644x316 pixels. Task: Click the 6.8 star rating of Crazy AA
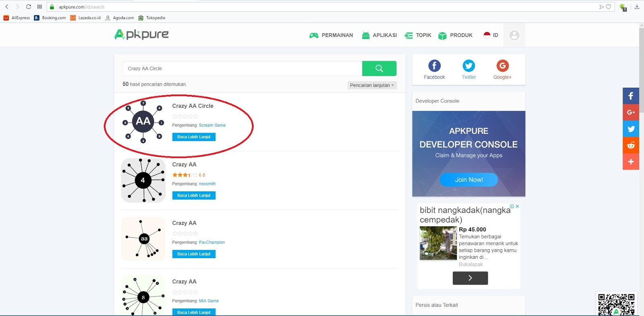tap(189, 175)
